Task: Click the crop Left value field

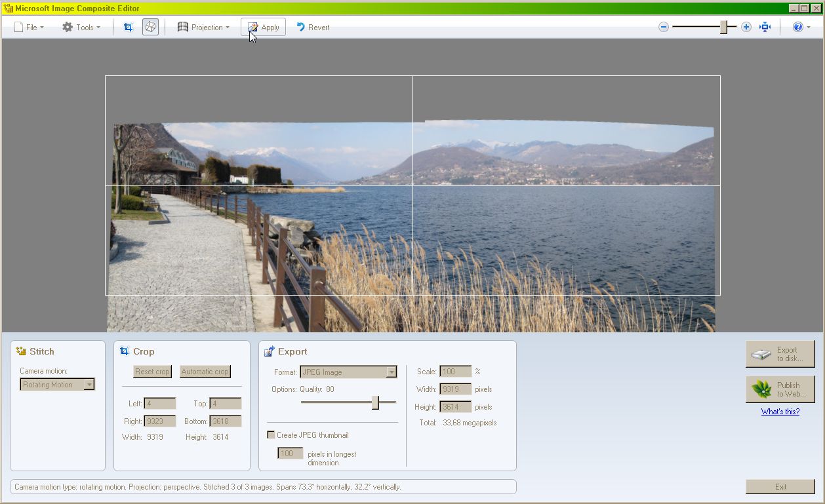Action: (x=160, y=404)
